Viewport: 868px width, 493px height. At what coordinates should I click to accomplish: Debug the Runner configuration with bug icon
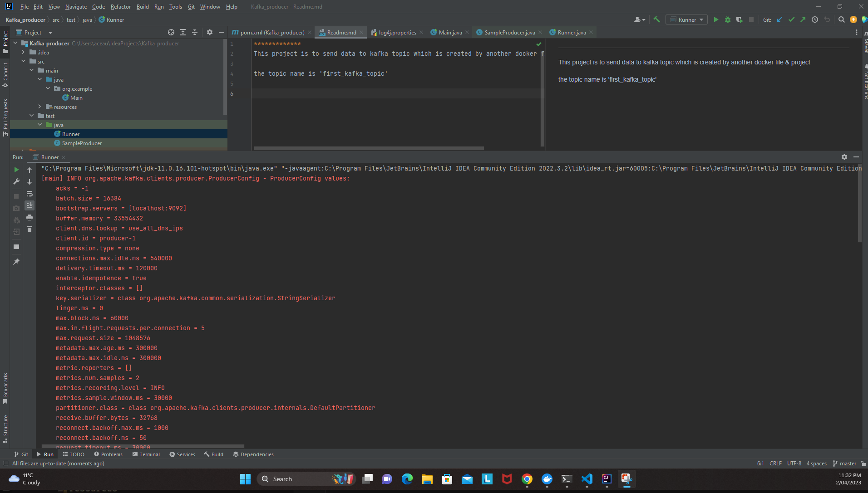pos(728,20)
